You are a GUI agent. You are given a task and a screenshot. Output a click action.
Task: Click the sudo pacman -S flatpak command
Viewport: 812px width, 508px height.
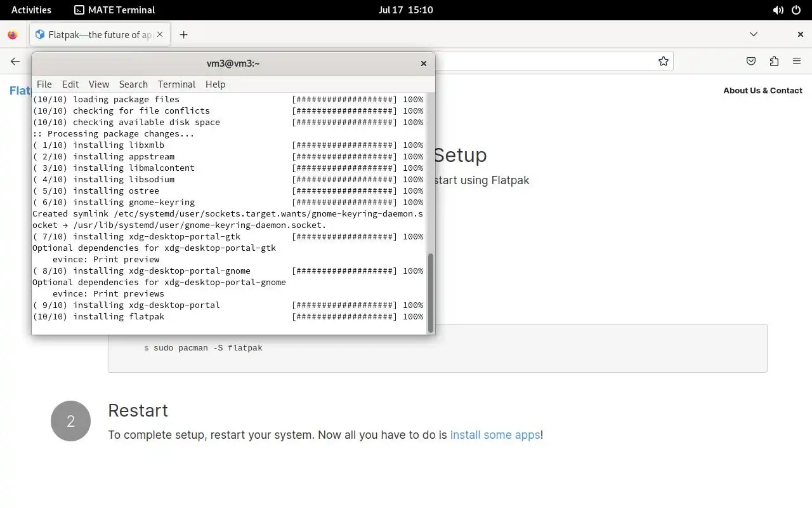click(208, 348)
